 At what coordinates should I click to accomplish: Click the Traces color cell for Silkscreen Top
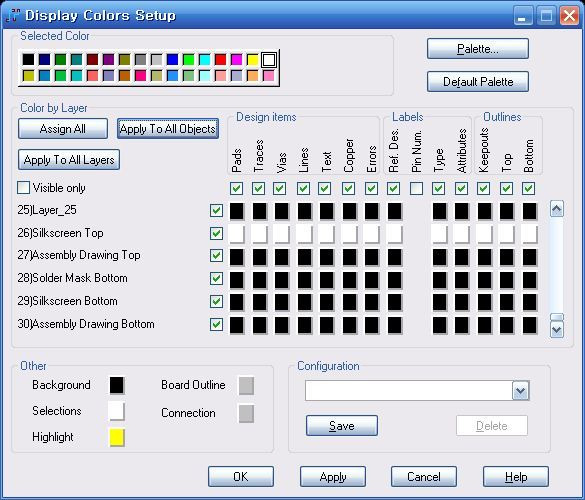click(x=260, y=234)
